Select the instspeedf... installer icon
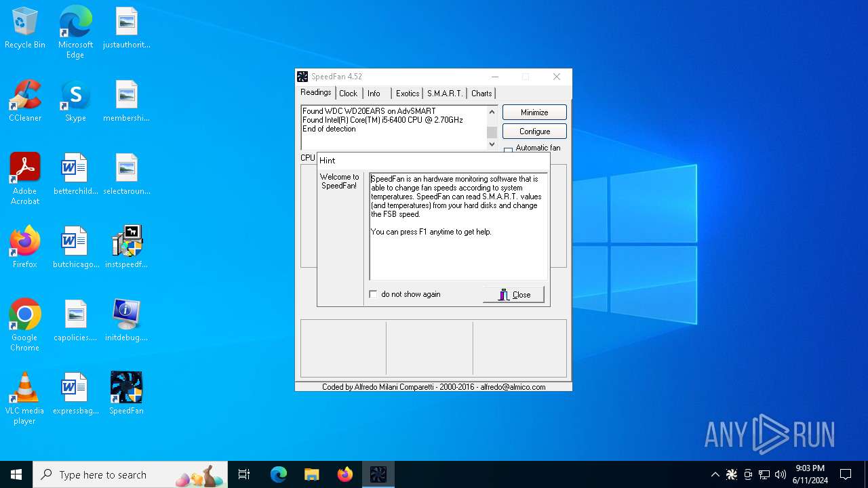Viewport: 868px width, 488px height. [126, 247]
